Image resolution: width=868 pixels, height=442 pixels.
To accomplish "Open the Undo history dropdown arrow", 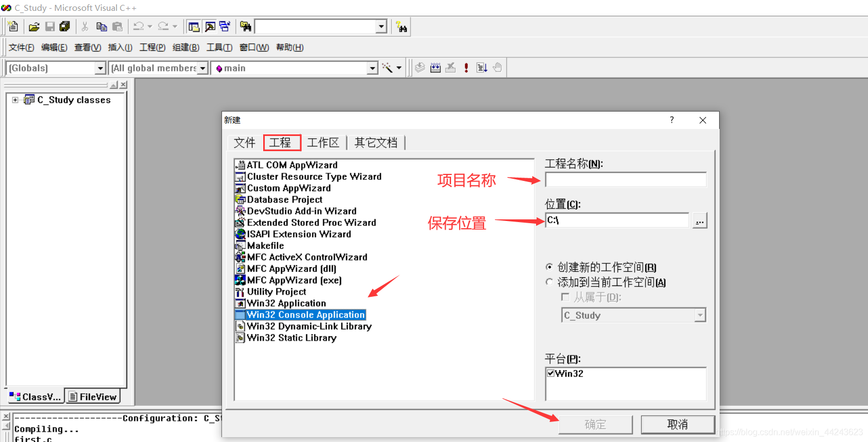I will coord(150,27).
